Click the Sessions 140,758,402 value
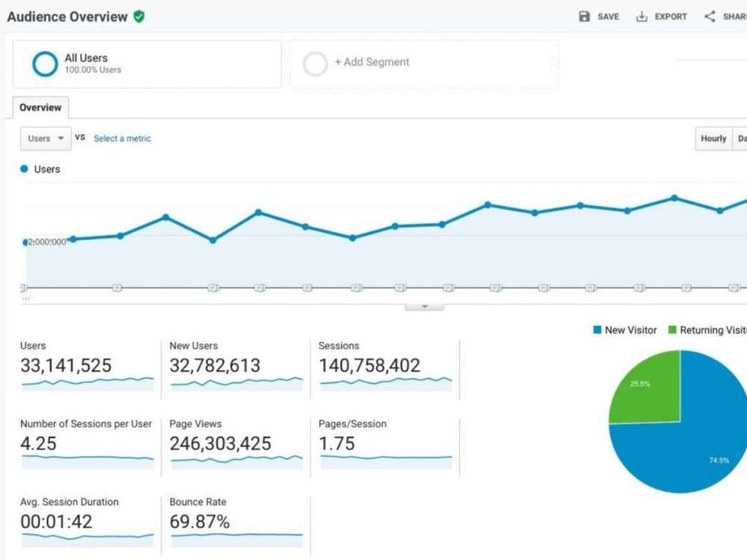Image resolution: width=747 pixels, height=560 pixels. click(x=370, y=366)
